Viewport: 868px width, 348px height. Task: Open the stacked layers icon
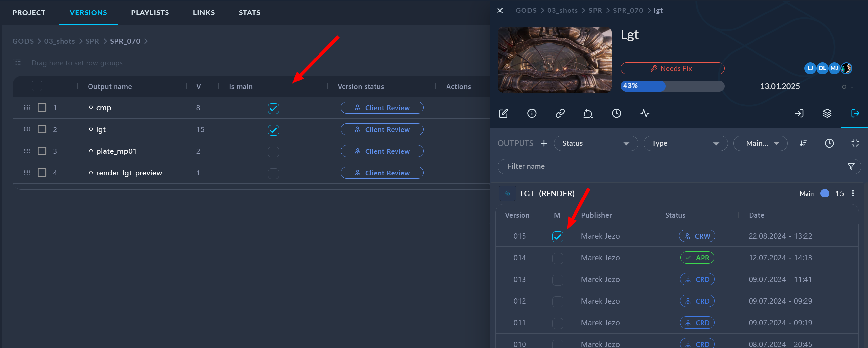coord(827,113)
